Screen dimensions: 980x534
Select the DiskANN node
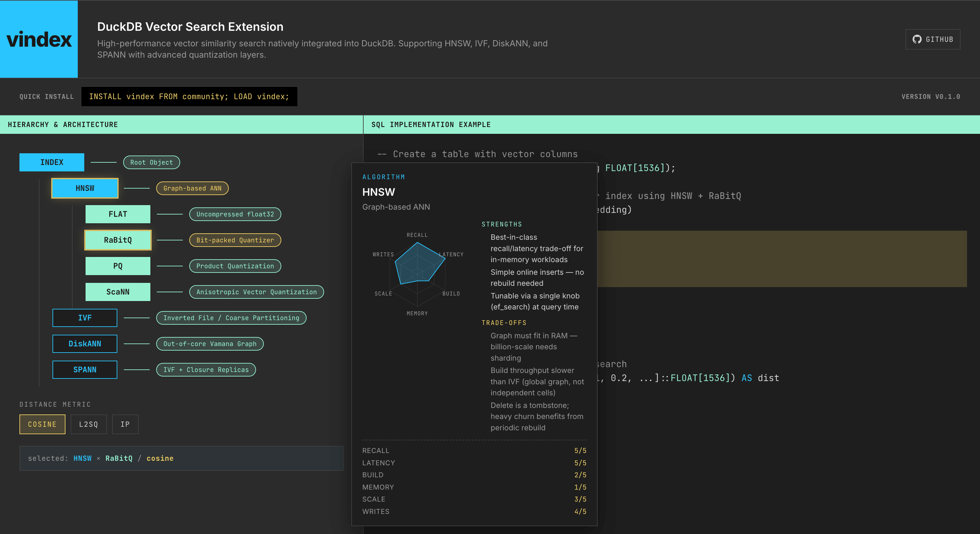click(x=85, y=343)
